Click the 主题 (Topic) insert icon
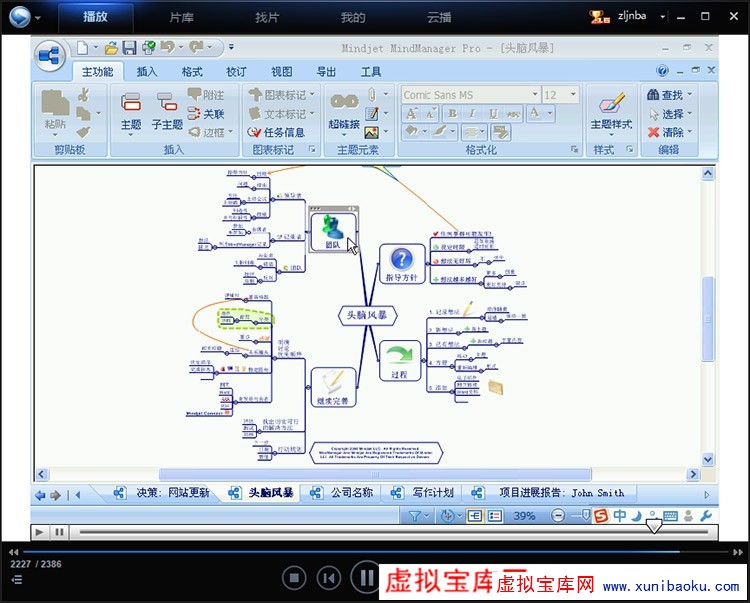This screenshot has width=750, height=603. pyautogui.click(x=131, y=103)
